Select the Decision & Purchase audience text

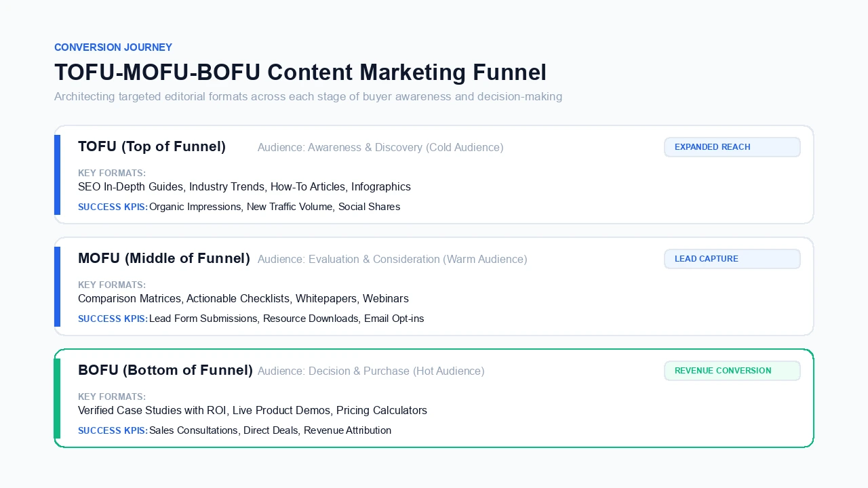pos(371,371)
